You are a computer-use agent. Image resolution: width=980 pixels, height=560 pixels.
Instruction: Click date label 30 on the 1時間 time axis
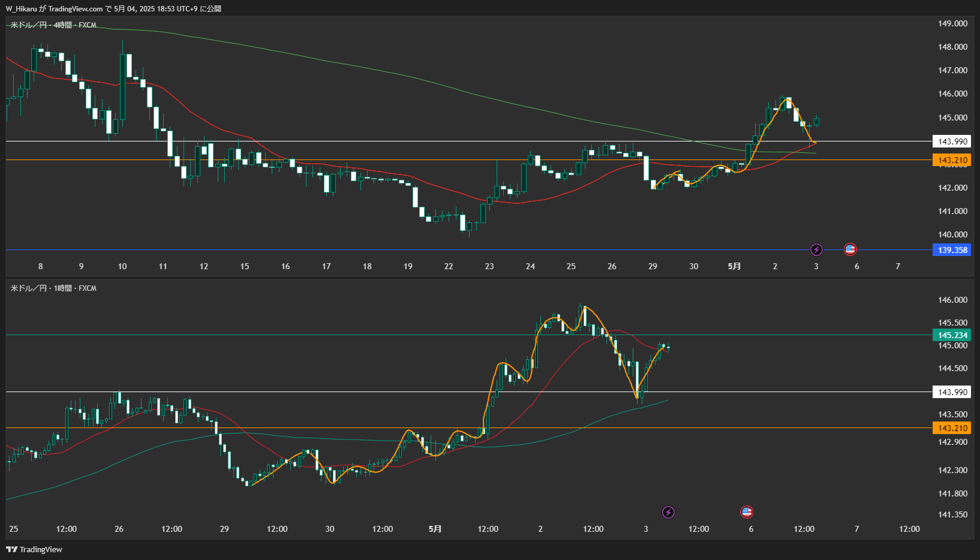[330, 529]
